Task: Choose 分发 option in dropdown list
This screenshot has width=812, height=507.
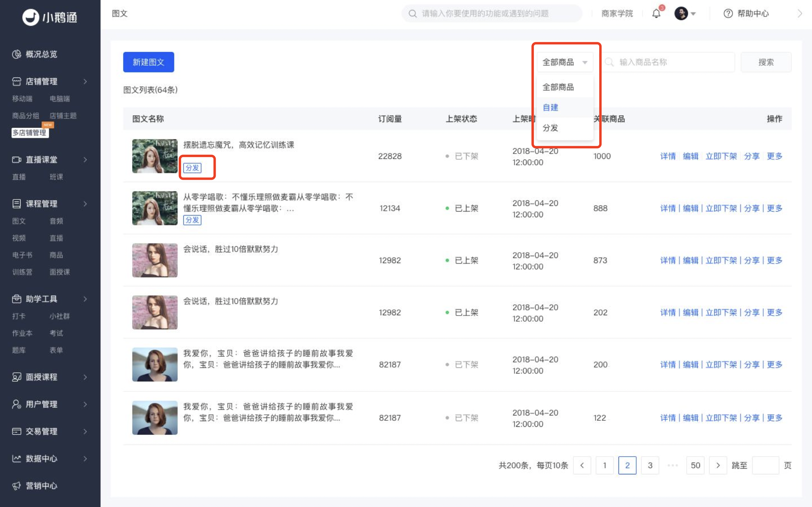Action: click(565, 128)
